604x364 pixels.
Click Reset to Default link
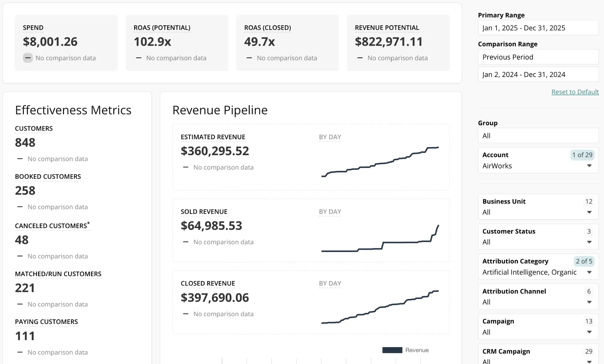pos(575,92)
